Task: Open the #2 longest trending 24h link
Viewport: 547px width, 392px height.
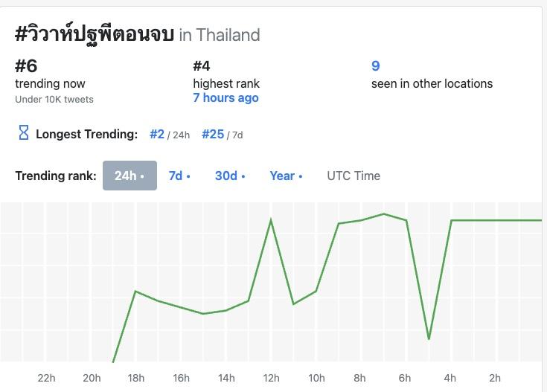Action: pyautogui.click(x=157, y=134)
